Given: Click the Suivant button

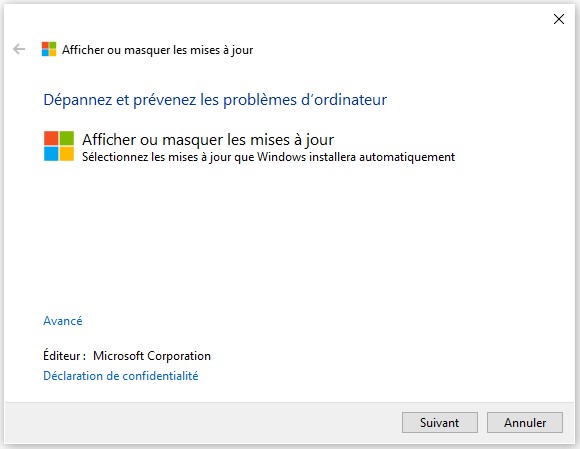Looking at the screenshot, I should tap(440, 422).
